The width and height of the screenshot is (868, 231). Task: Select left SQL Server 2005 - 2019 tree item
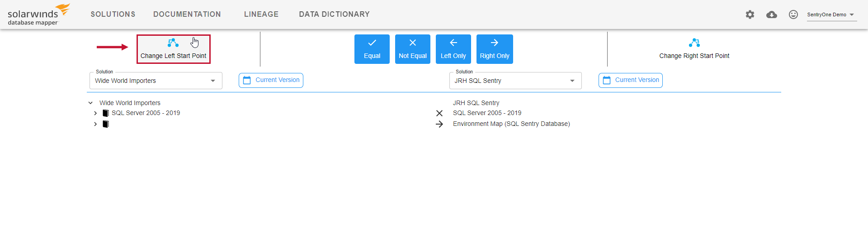(146, 113)
